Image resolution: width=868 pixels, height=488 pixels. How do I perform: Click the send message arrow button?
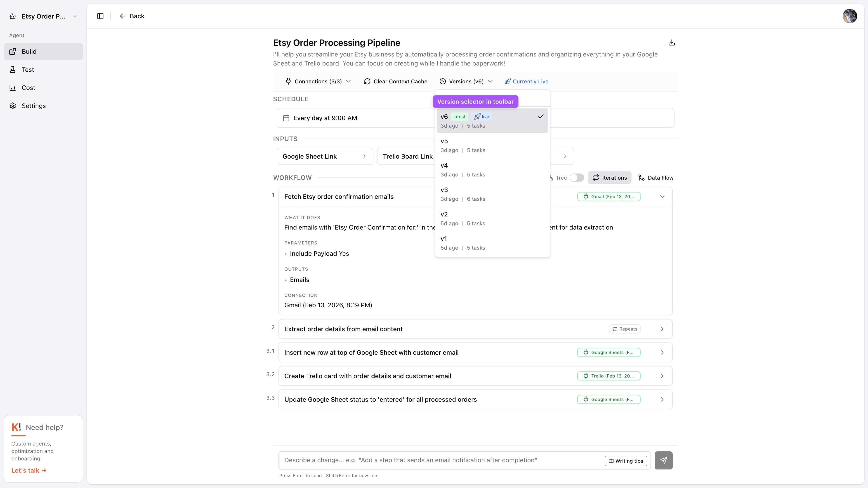pos(663,460)
